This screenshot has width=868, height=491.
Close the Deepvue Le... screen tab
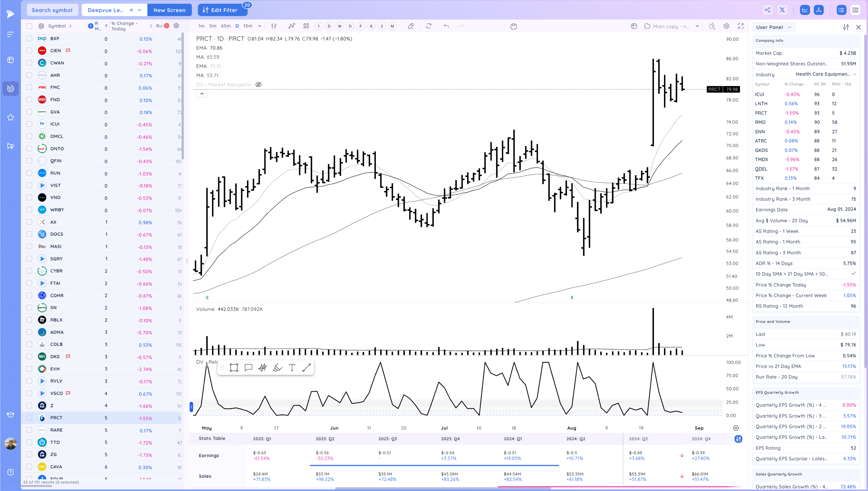coord(131,10)
